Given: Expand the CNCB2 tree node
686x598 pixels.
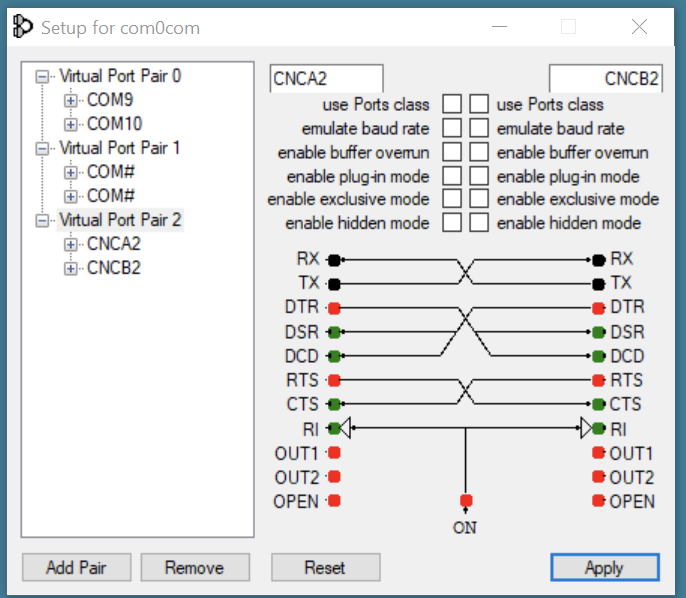Looking at the screenshot, I should [71, 268].
